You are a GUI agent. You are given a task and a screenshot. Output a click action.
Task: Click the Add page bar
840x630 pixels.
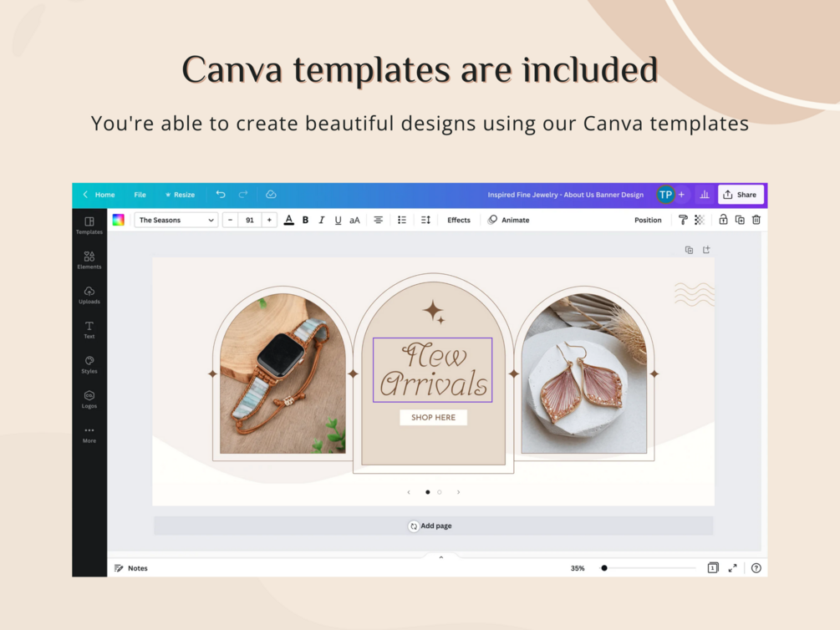434,526
